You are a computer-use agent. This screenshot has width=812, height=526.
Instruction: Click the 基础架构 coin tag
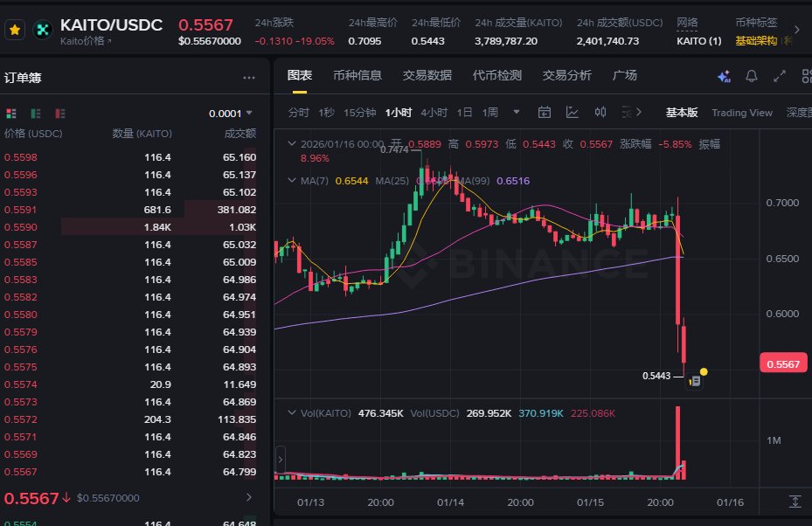756,41
